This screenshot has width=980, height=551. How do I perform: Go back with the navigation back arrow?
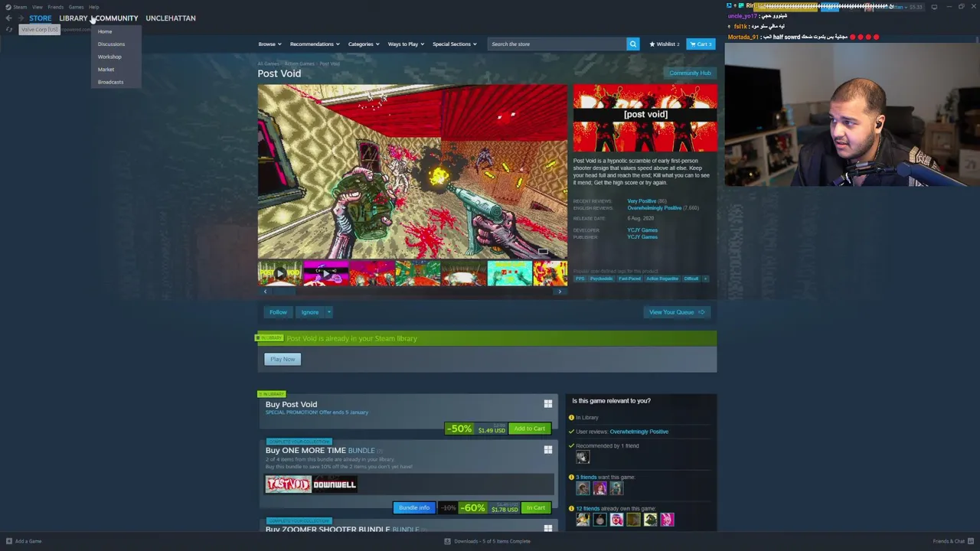click(x=8, y=18)
